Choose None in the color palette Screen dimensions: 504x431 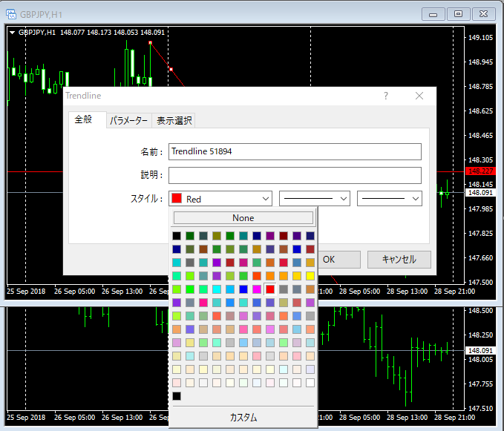click(243, 218)
